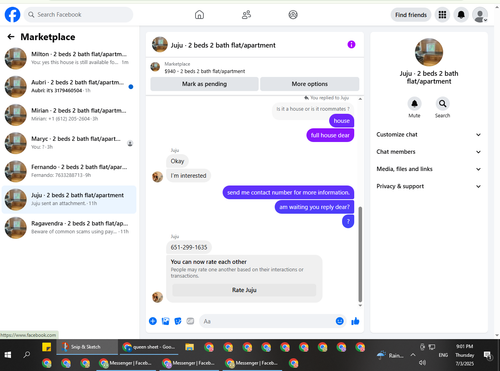Switch to Snip & Sketch taskbar window
Screen dimensions: 500x371
(87, 347)
